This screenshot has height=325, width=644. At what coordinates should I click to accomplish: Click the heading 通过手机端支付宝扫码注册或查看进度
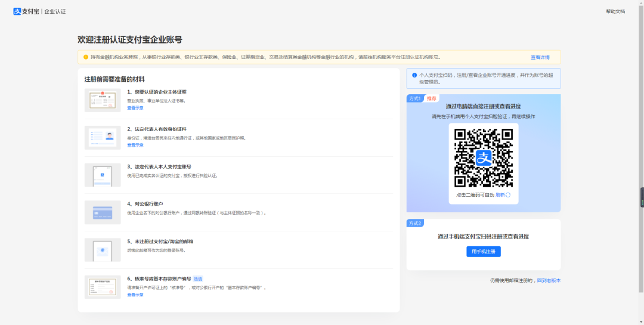tap(484, 237)
